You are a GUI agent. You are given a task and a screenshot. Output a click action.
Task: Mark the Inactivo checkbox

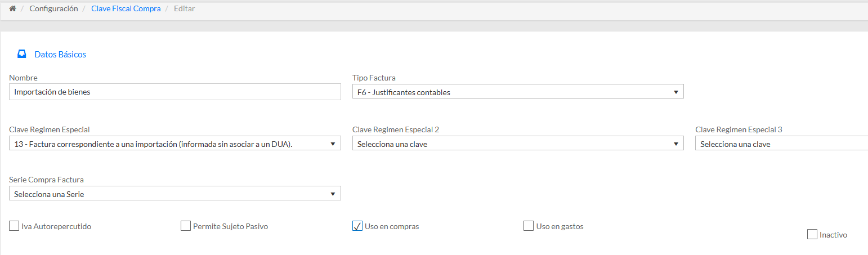point(812,235)
